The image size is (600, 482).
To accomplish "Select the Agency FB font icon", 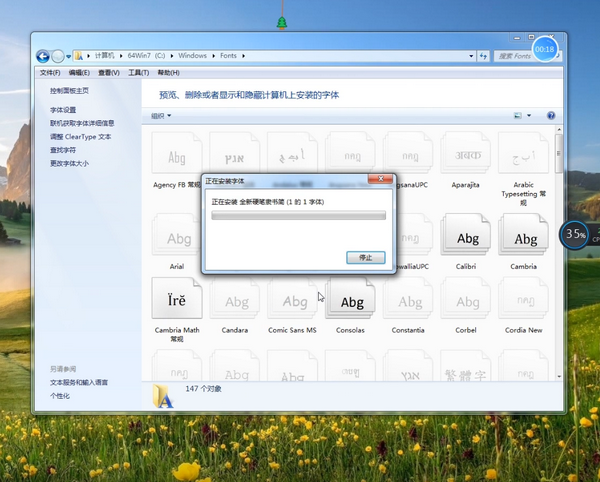I will [177, 153].
